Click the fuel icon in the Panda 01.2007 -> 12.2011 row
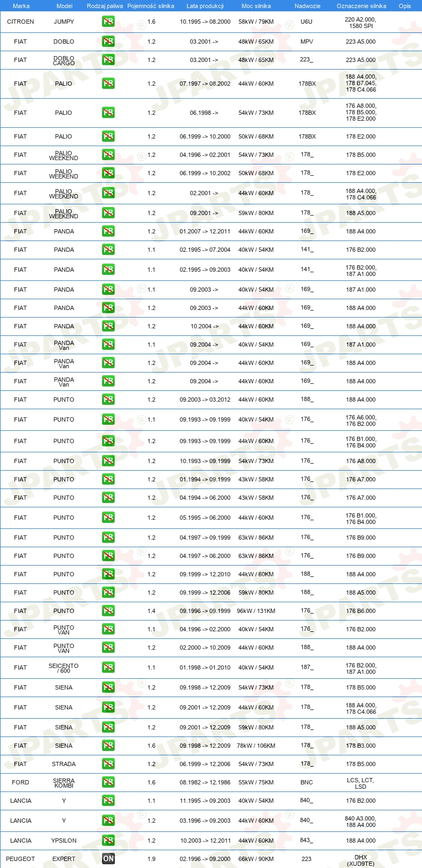Viewport: 422px width, 868px height. (x=108, y=231)
